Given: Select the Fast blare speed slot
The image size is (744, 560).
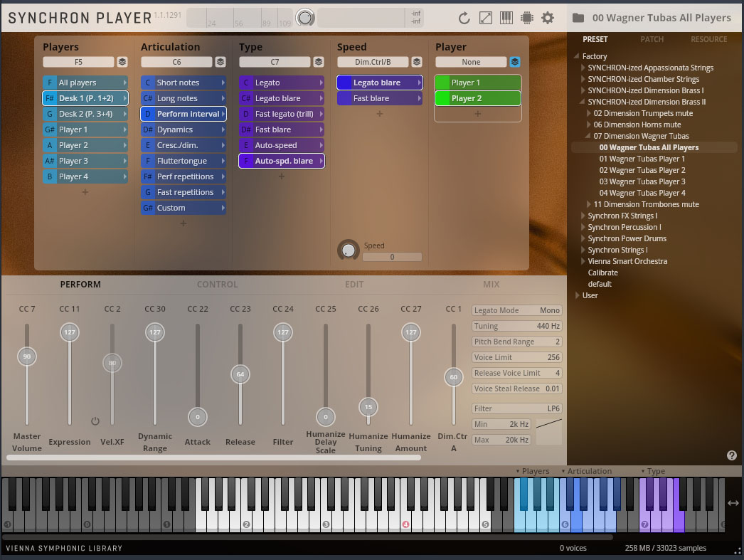Looking at the screenshot, I should click(x=380, y=98).
